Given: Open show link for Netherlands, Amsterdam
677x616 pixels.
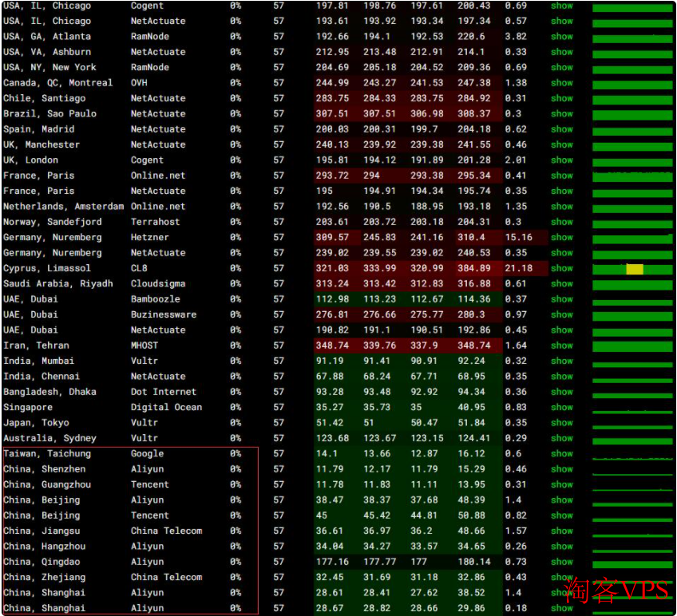Looking at the screenshot, I should (x=562, y=207).
